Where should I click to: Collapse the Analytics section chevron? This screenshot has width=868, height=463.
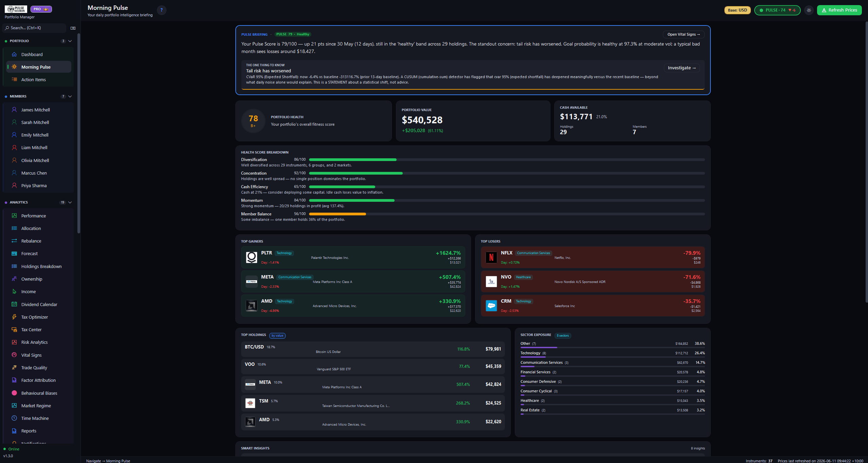70,202
